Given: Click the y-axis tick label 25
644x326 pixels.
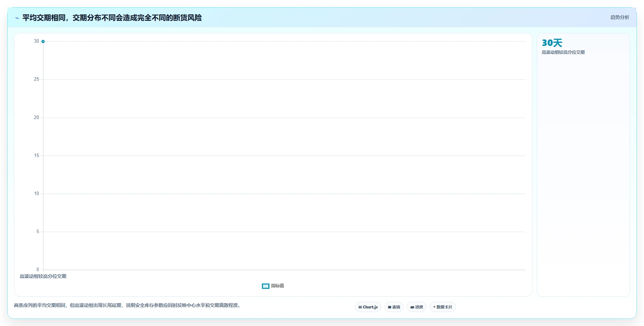Looking at the screenshot, I should tap(37, 79).
